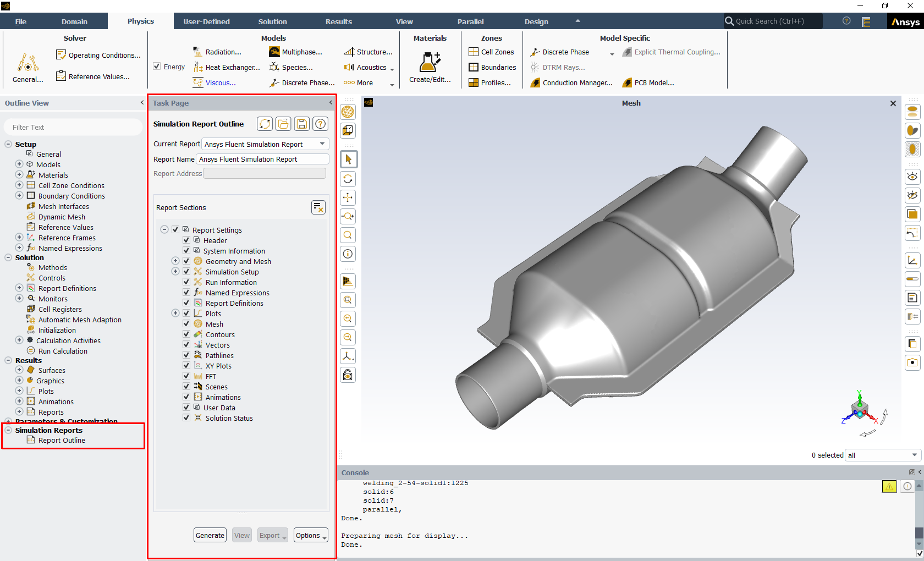Image resolution: width=924 pixels, height=561 pixels.
Task: Switch to the Results ribbon tab
Action: [x=338, y=21]
